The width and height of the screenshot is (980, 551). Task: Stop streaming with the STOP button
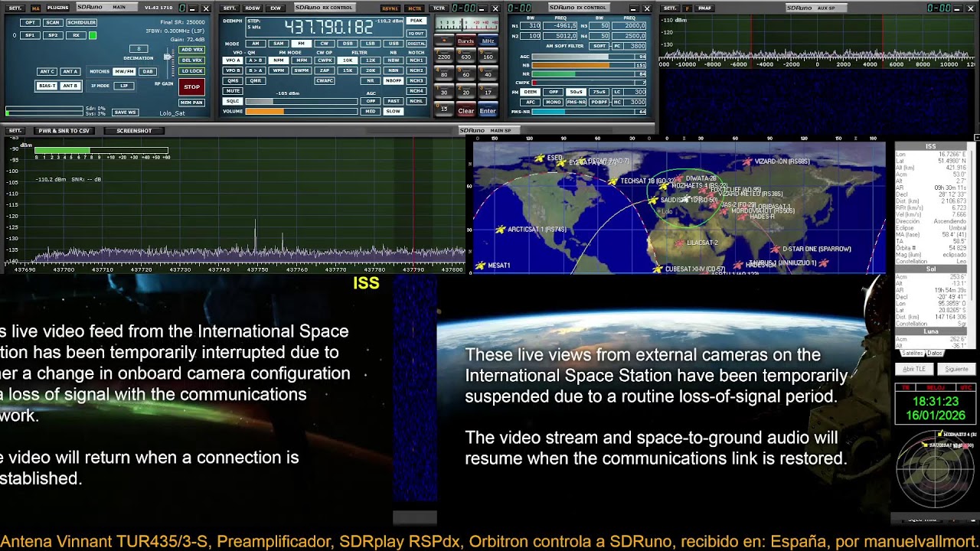click(x=191, y=86)
